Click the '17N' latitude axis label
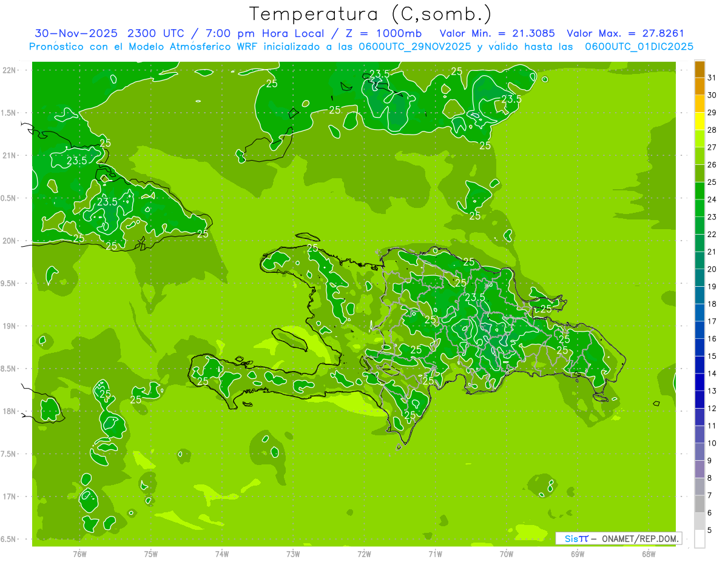Viewport: 728px width, 562px height. (10, 497)
